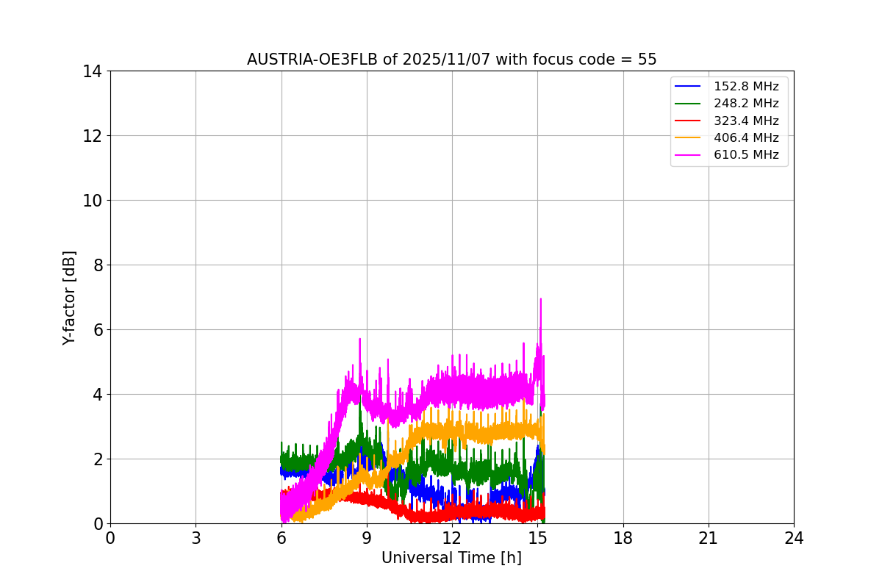Click the 406.4 MHz legend label
Image resolution: width=882 pixels, height=588 pixels.
pos(746,137)
